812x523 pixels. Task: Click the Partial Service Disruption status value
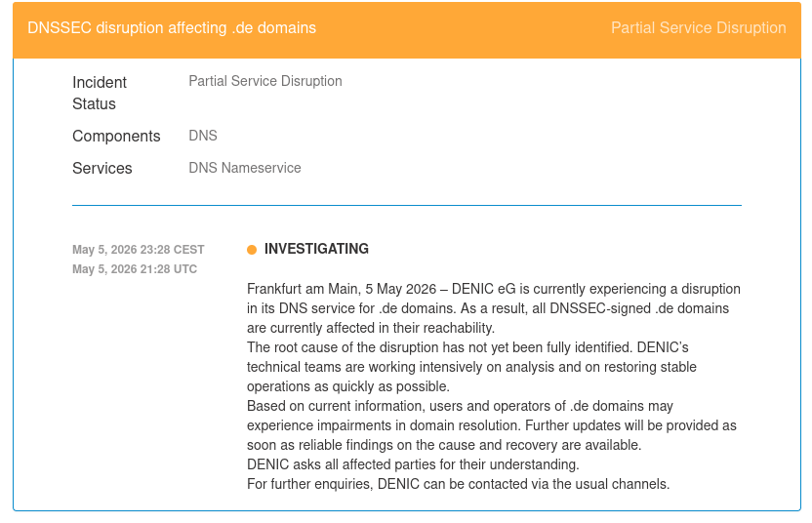[265, 81]
